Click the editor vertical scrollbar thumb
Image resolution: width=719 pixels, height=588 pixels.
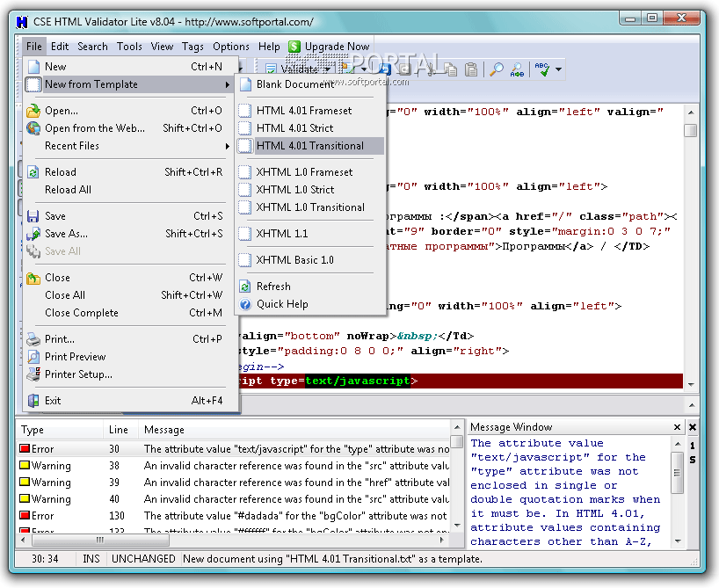coord(691,130)
